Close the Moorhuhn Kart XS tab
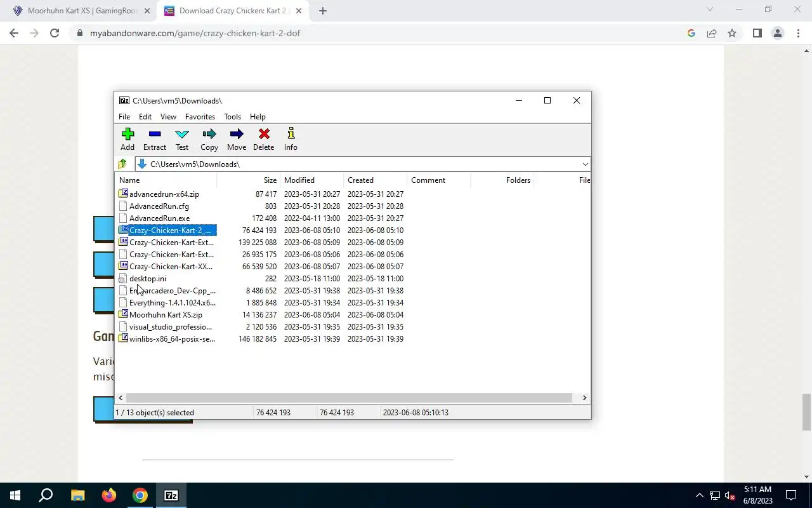812x508 pixels. 147,11
